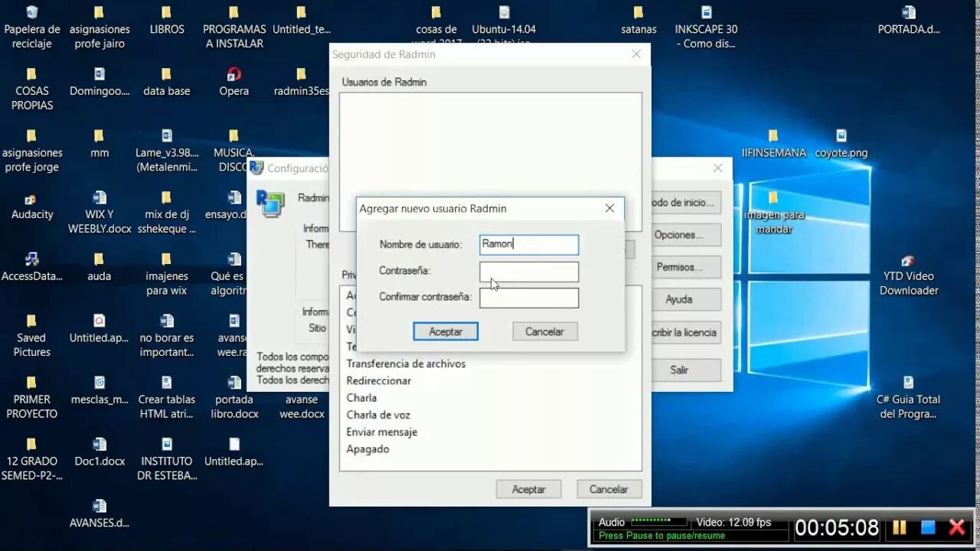Launch Audacity desktop shortcut
The width and height of the screenshot is (980, 551).
pos(31,207)
